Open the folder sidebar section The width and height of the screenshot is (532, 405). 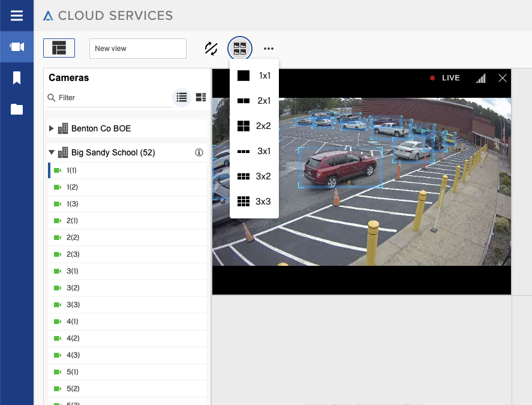coord(17,109)
